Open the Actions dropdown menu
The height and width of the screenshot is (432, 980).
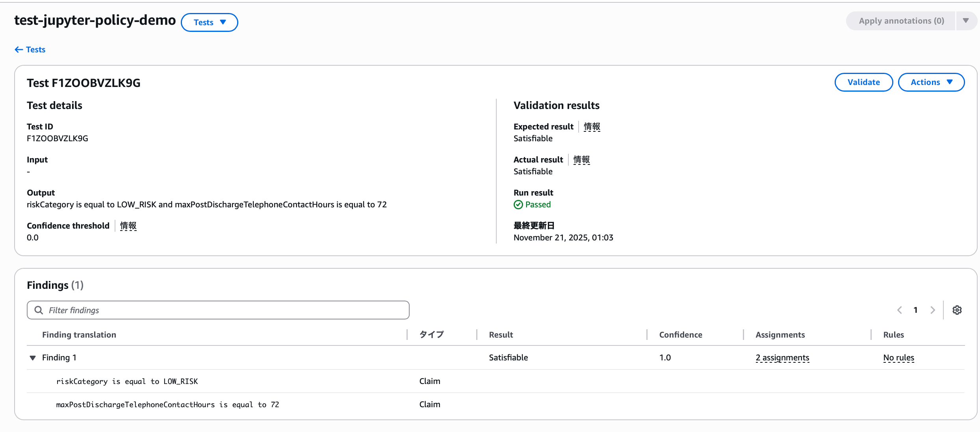click(931, 82)
